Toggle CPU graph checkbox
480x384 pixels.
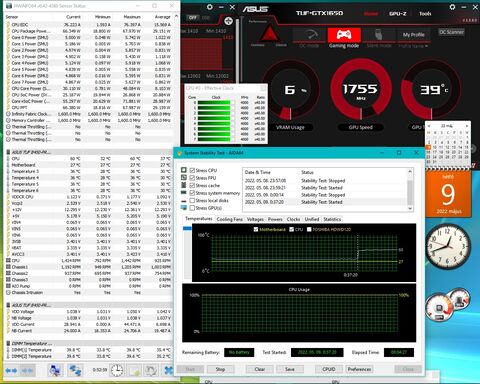(x=292, y=229)
